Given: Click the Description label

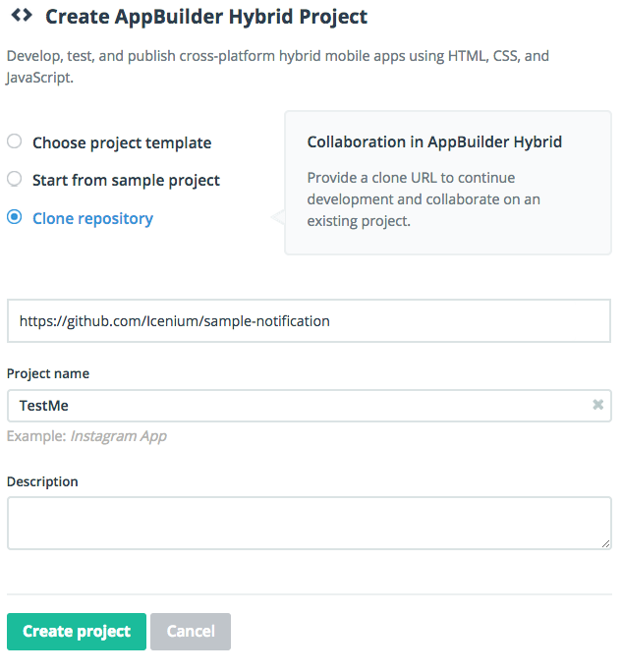Looking at the screenshot, I should (x=42, y=481).
